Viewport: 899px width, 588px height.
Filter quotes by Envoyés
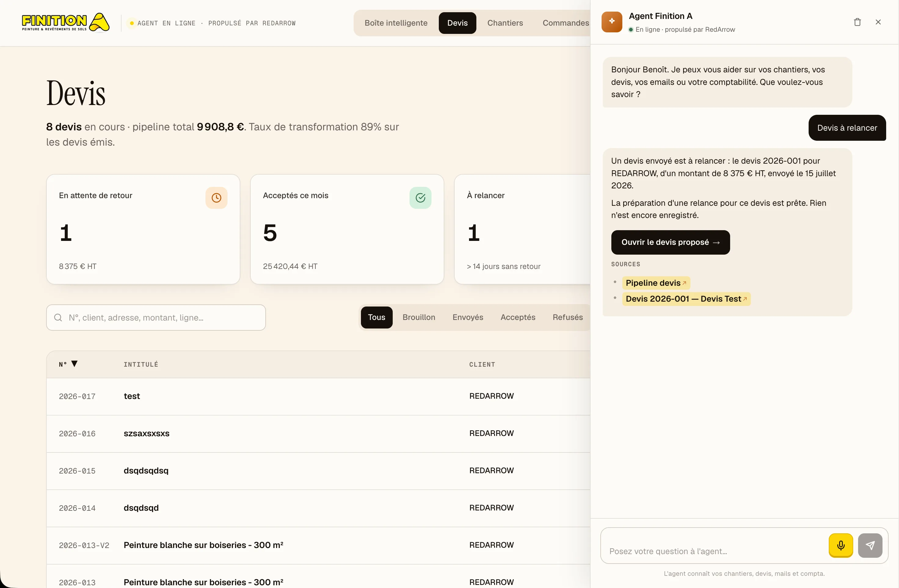click(x=468, y=317)
